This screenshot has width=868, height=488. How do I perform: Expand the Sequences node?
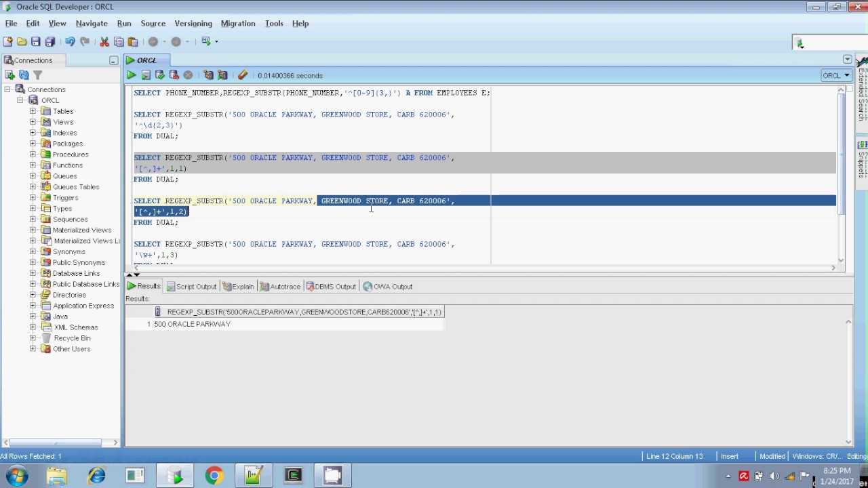point(33,219)
